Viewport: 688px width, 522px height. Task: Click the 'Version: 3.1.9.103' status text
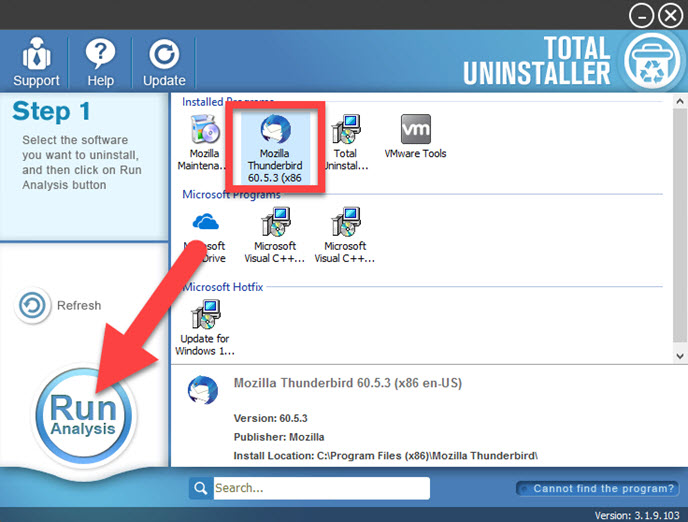click(637, 515)
